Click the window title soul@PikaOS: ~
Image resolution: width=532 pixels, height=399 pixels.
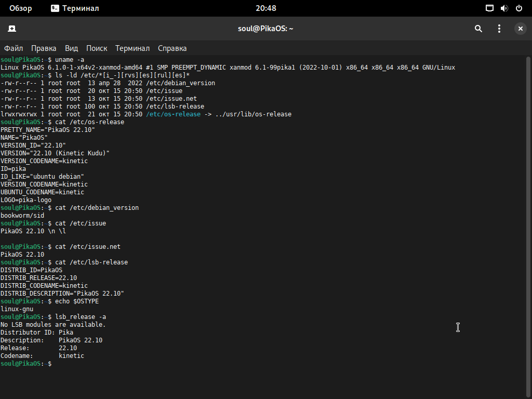[265, 29]
